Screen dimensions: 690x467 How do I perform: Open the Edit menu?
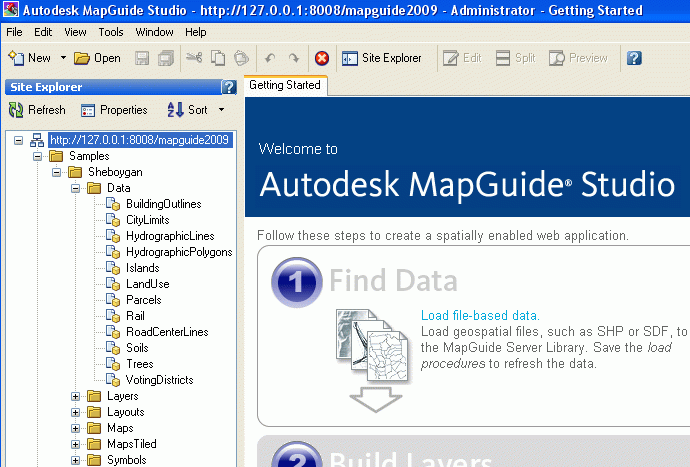point(43,32)
